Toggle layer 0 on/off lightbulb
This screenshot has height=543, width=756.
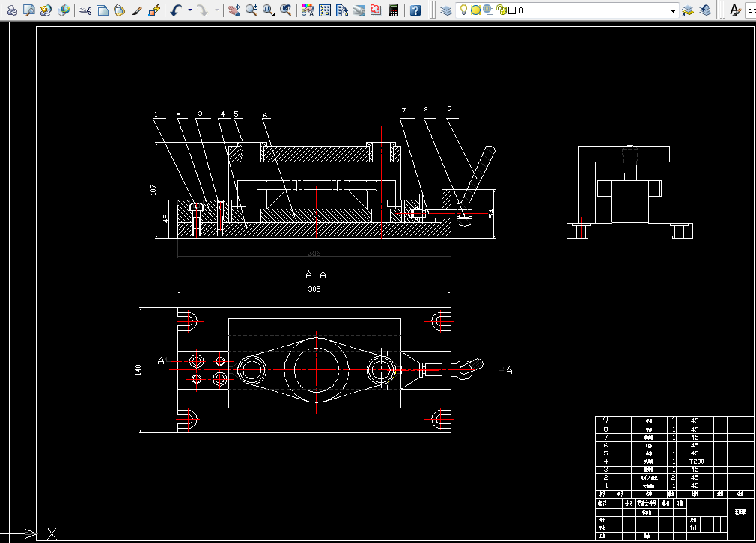coord(463,10)
